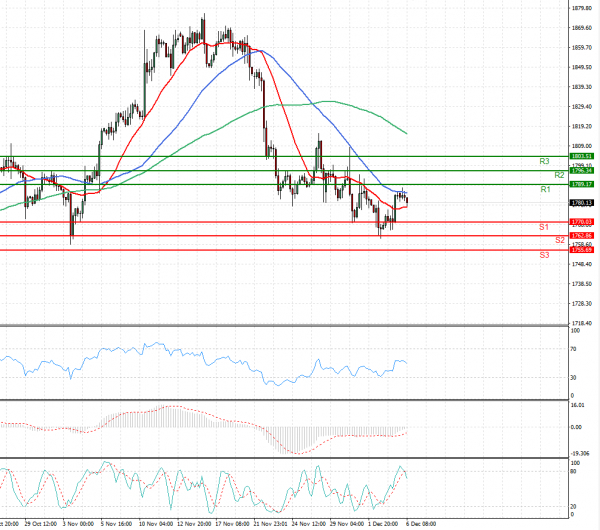Click the S1 support label

tap(544, 228)
